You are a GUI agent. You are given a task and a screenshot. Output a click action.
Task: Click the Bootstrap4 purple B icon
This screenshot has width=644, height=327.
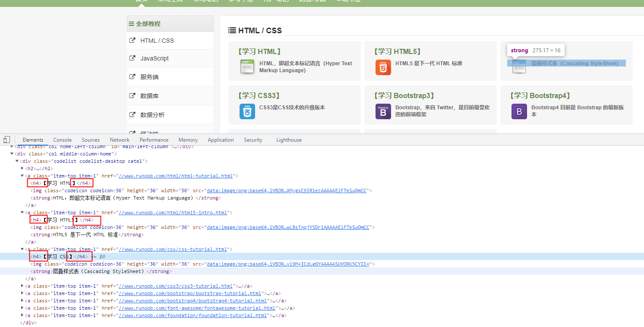click(x=519, y=111)
